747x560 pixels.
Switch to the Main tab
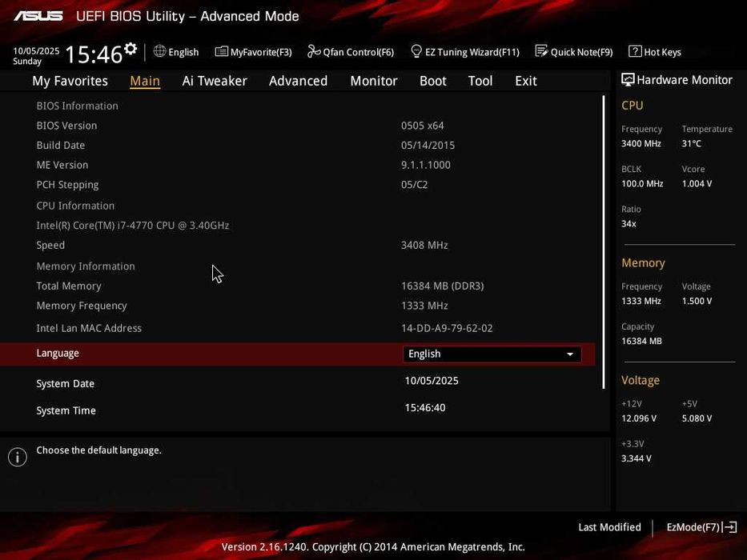145,81
